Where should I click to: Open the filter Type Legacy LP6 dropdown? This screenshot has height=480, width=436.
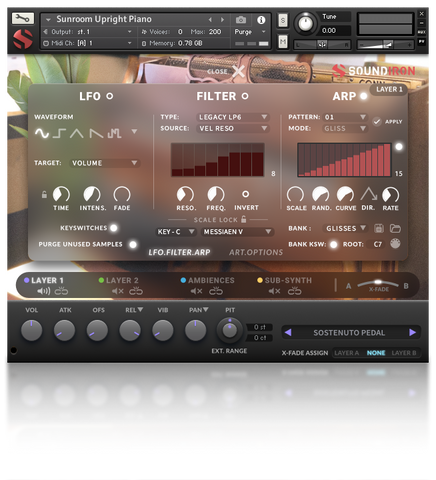click(232, 117)
